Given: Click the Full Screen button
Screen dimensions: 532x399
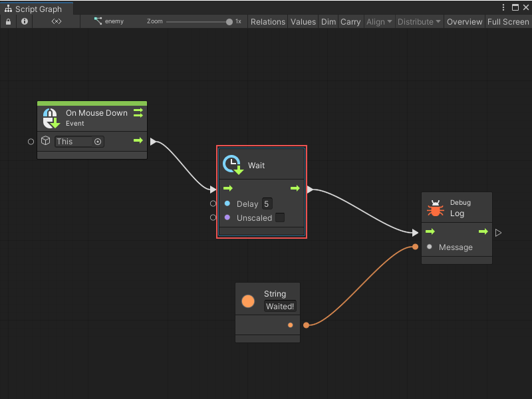Looking at the screenshot, I should (508, 21).
